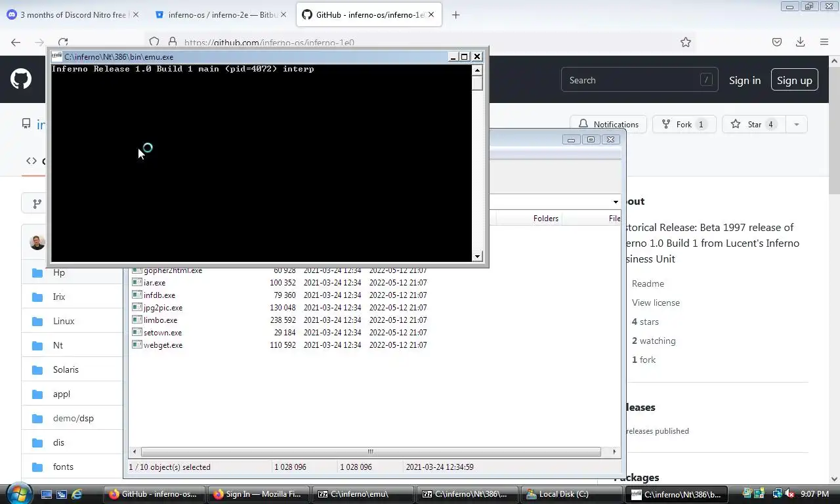
Task: Open Firefox downloads panel
Action: click(800, 42)
